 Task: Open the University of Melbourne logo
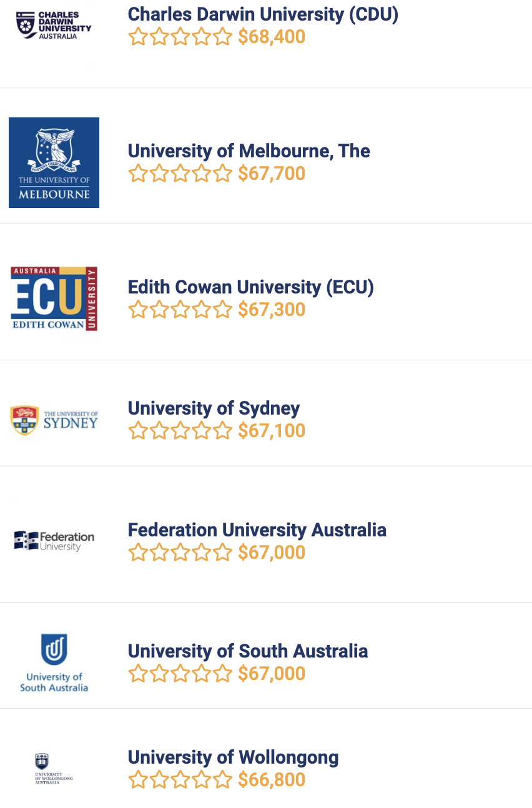(54, 162)
